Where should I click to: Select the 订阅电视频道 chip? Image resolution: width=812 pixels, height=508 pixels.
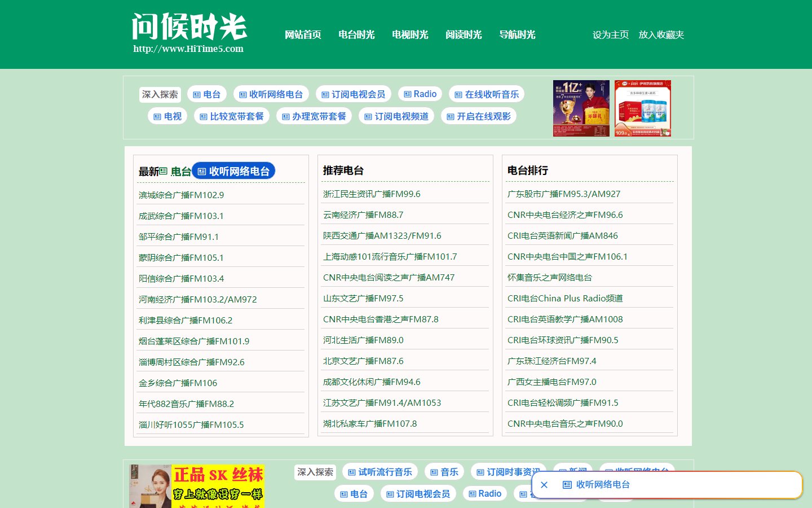pyautogui.click(x=396, y=116)
